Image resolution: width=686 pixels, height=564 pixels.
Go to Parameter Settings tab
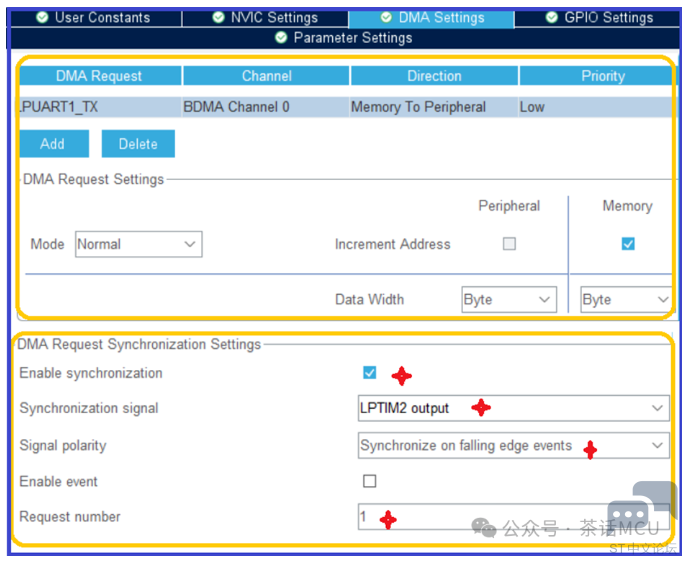coord(343,38)
